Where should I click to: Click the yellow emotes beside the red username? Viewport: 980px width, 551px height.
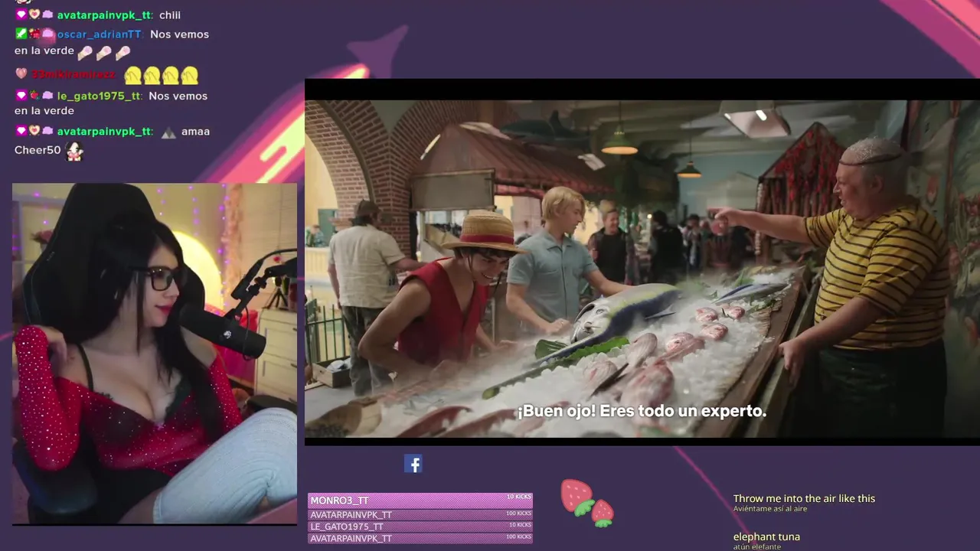(161, 75)
